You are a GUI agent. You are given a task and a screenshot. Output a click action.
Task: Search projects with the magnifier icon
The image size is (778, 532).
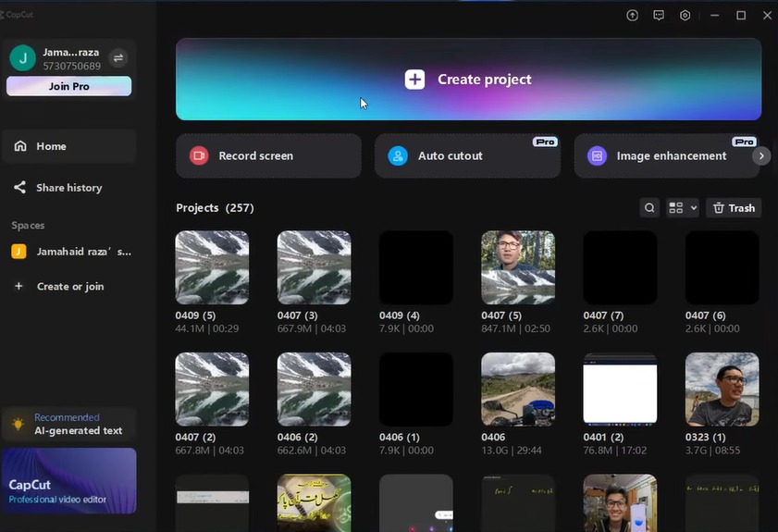pos(649,208)
